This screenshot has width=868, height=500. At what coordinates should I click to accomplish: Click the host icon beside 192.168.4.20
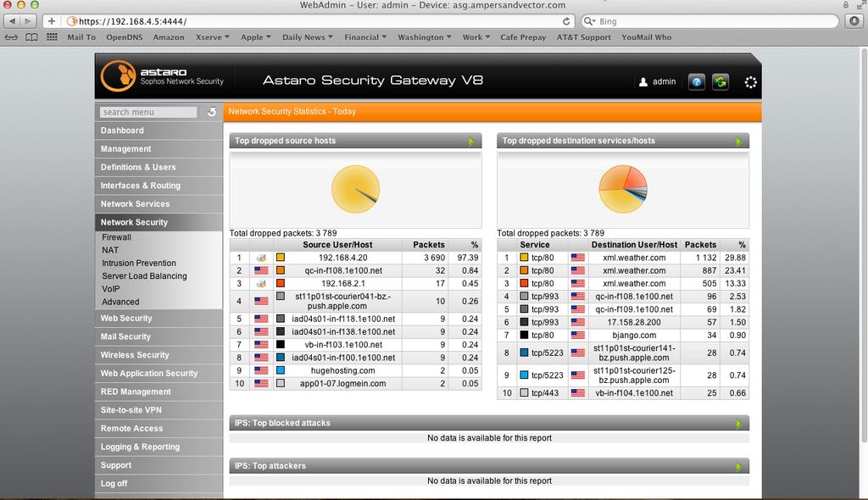click(261, 258)
